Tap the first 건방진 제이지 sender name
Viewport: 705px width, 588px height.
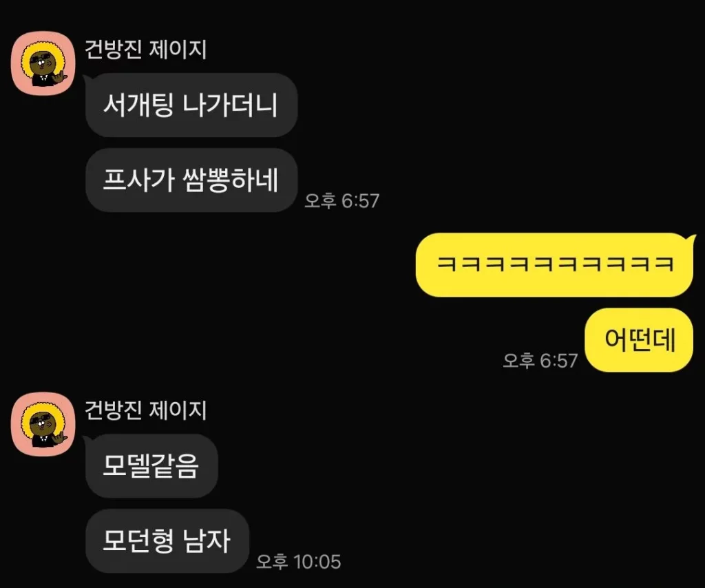pos(146,50)
